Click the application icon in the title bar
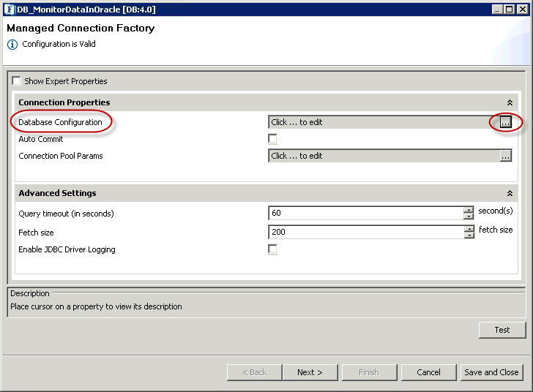Viewport: 533px width, 392px height. [10, 10]
